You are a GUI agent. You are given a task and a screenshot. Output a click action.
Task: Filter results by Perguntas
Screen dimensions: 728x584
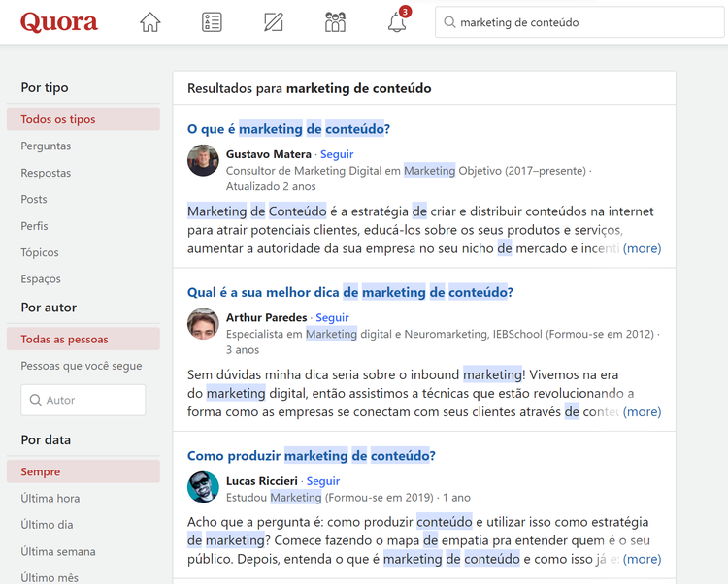46,146
